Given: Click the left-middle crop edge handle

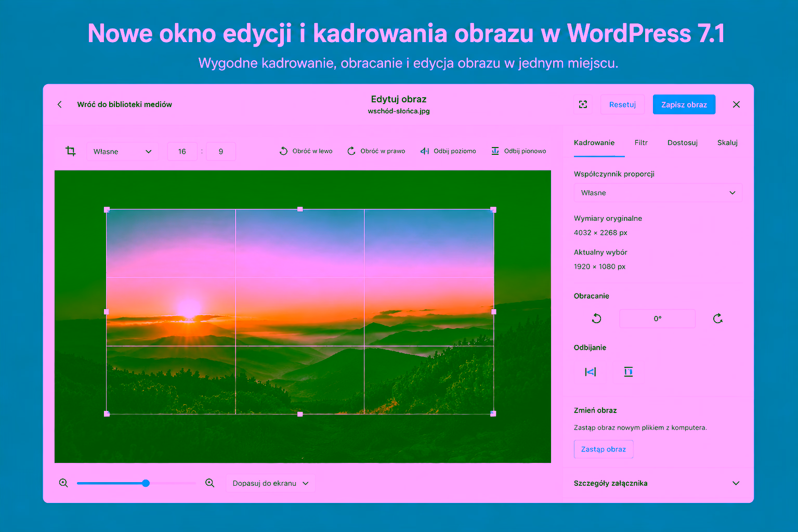Looking at the screenshot, I should (x=106, y=312).
